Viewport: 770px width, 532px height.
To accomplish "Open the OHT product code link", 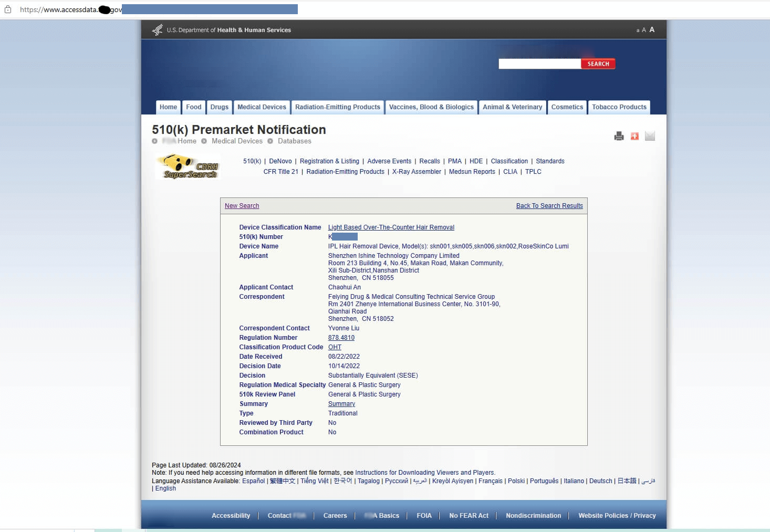I will click(x=335, y=347).
